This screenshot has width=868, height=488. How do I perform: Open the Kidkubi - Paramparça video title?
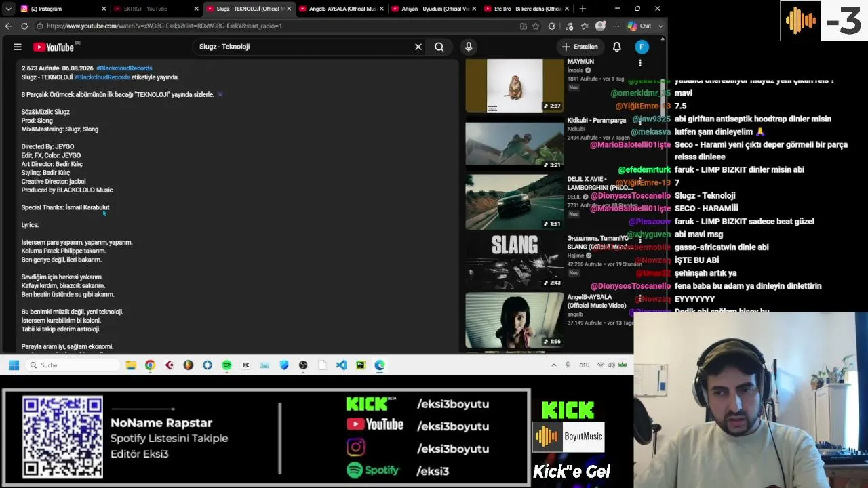597,121
